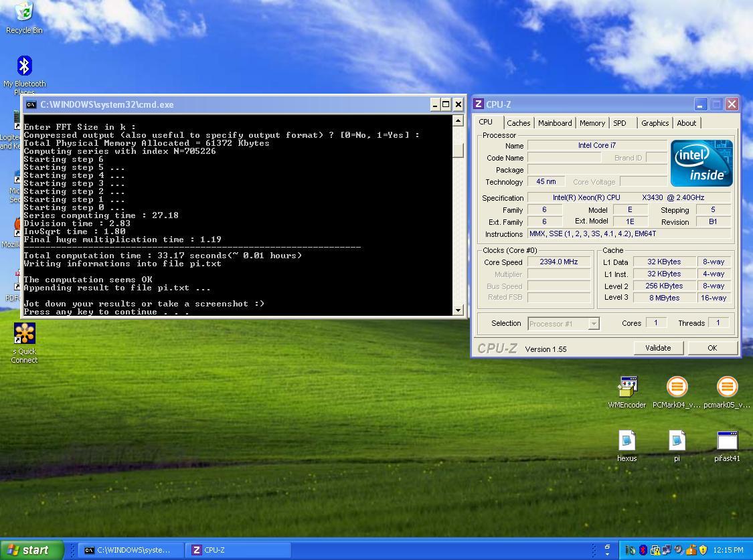Click the orange tray icon beside shield
This screenshot has height=560, width=753.
click(691, 549)
